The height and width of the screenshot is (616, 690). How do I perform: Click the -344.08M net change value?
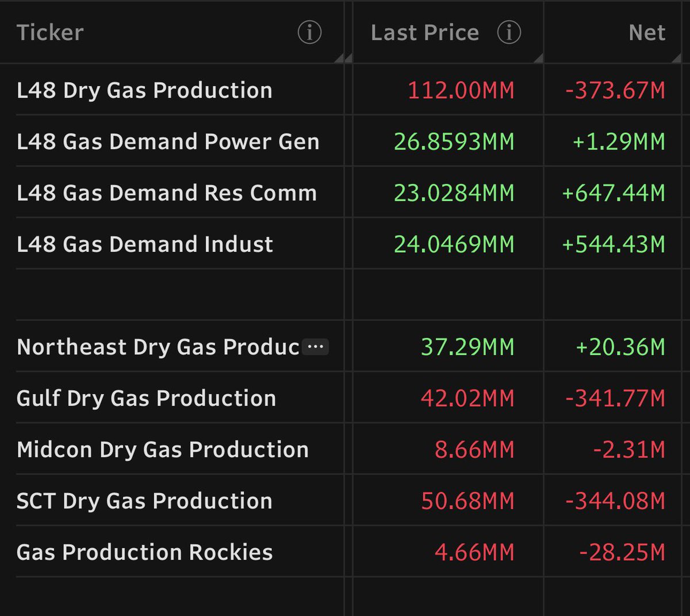click(615, 500)
